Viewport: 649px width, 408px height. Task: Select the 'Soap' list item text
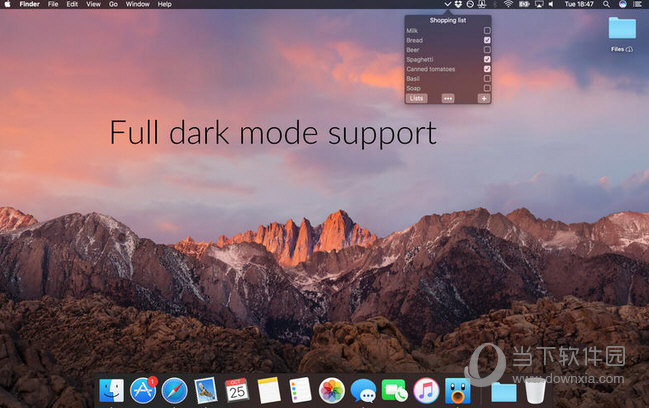413,88
